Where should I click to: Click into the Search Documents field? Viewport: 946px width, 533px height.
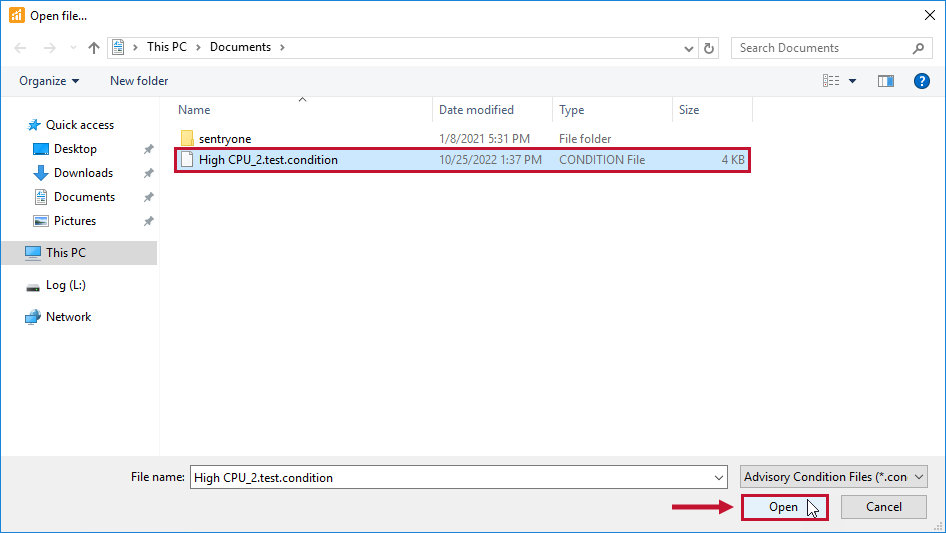click(820, 48)
